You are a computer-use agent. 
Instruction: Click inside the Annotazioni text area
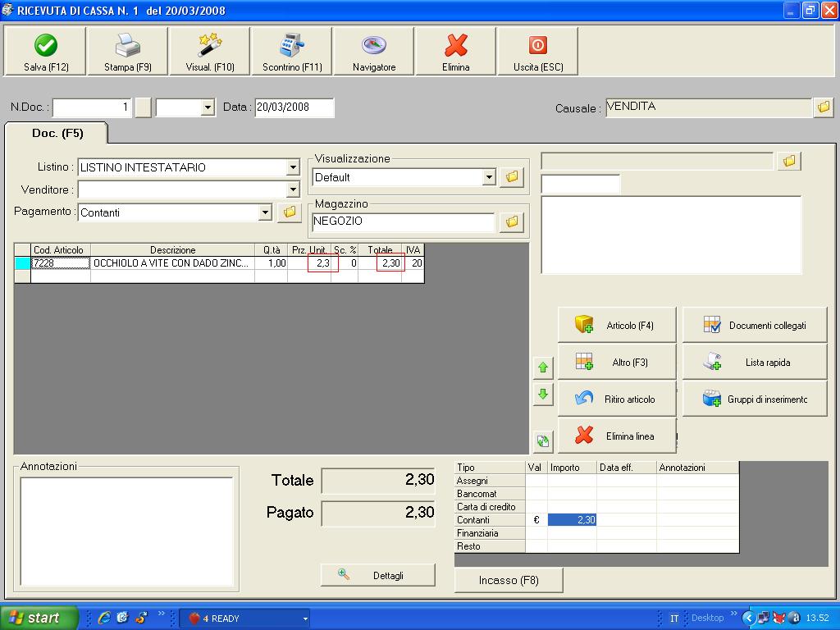[127, 532]
